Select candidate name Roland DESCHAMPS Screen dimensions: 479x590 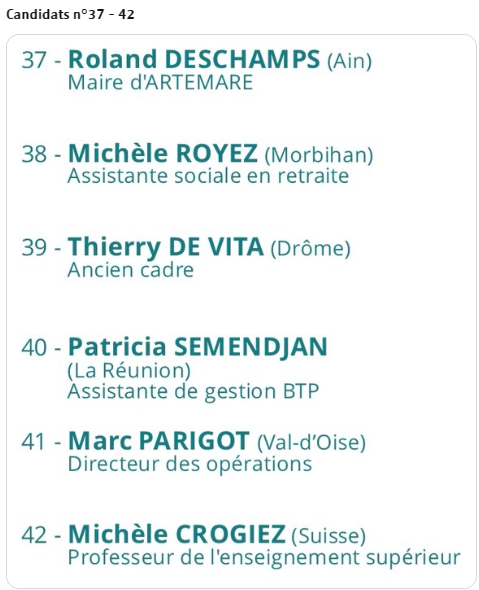point(194,59)
